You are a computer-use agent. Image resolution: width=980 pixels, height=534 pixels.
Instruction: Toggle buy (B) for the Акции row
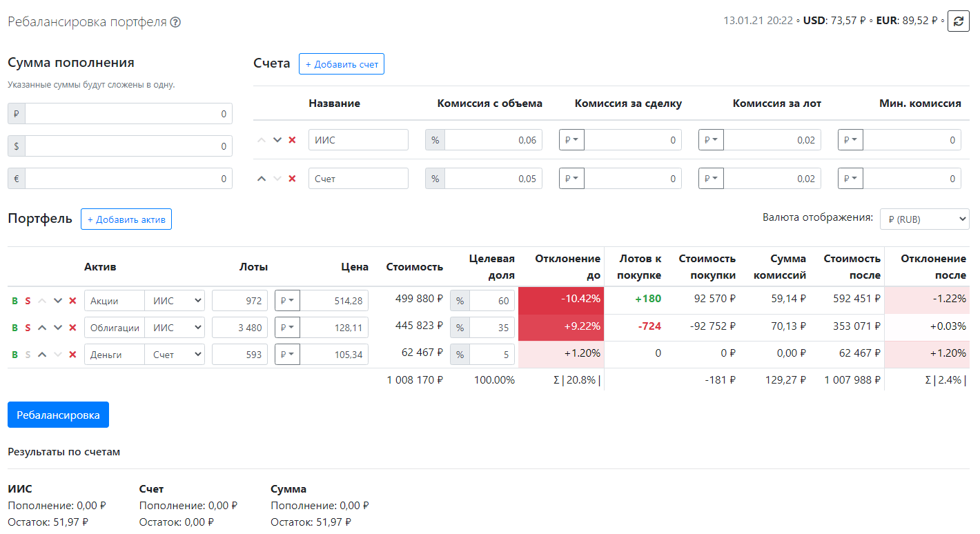click(14, 301)
